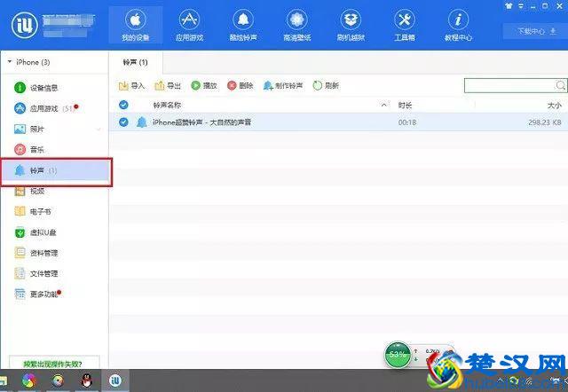Switch to the 铃声 (1) tab
Viewport: 568px width, 392px height.
(136, 63)
